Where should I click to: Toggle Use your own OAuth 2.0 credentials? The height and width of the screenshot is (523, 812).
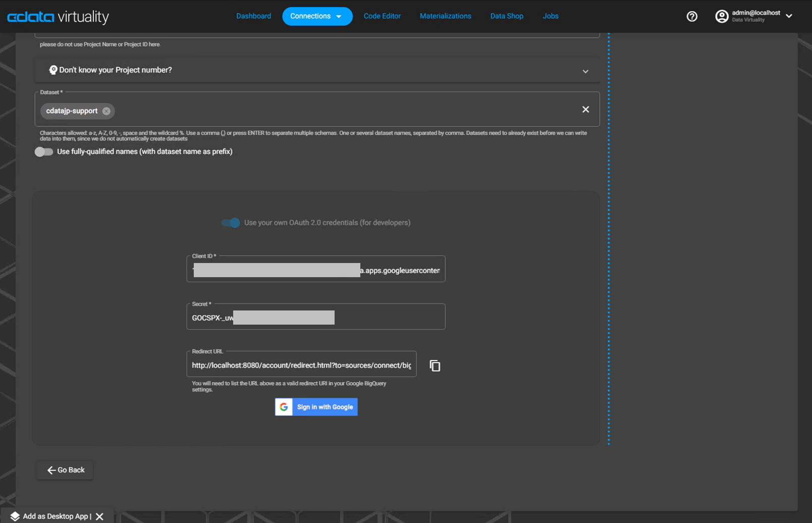(x=231, y=223)
